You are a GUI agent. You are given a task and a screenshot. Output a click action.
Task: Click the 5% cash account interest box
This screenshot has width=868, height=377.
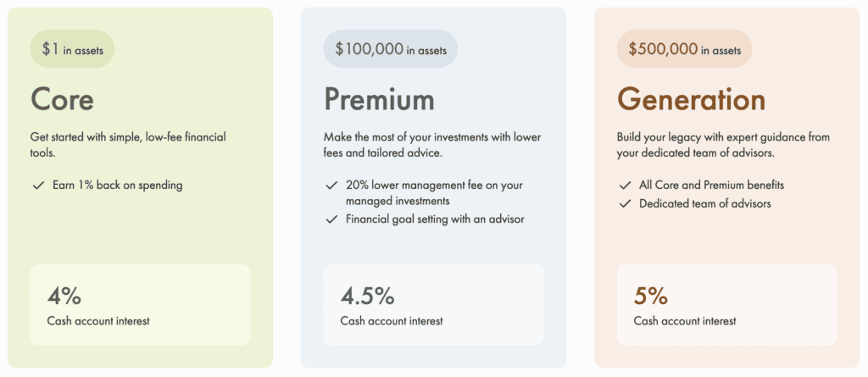726,304
